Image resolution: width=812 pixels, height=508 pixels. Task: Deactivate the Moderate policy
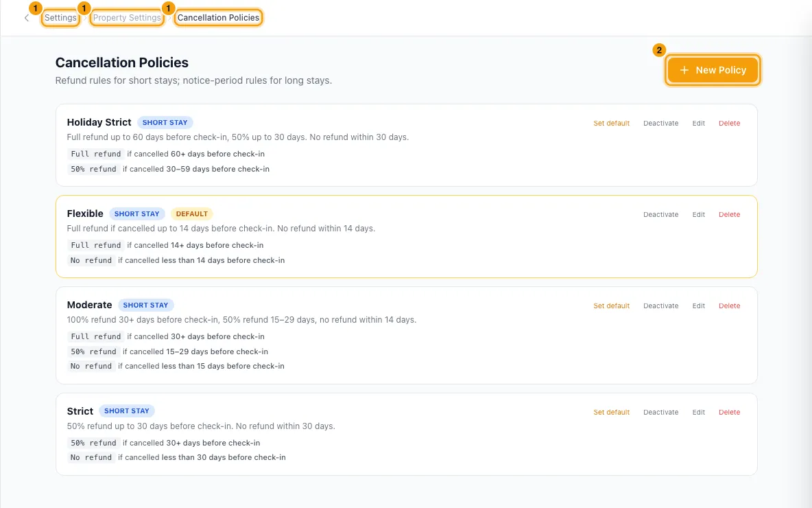click(661, 306)
